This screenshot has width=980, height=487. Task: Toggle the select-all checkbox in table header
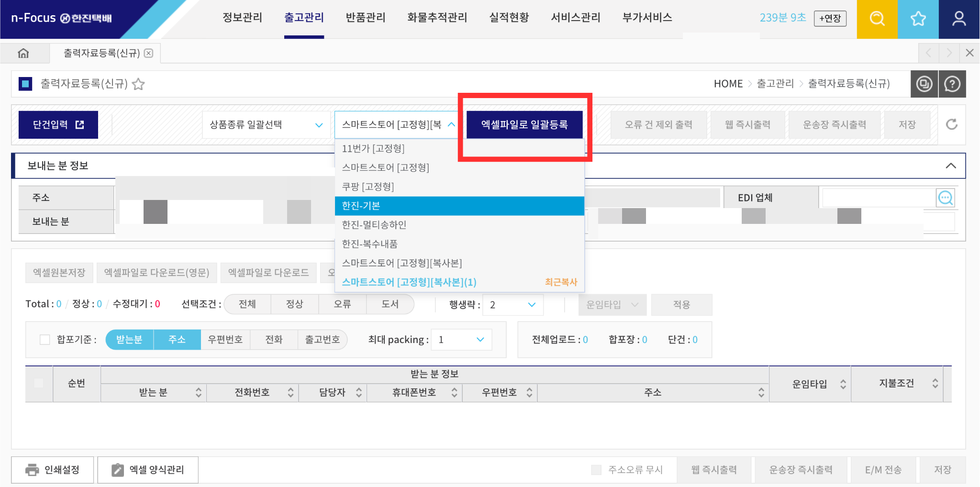pos(39,383)
